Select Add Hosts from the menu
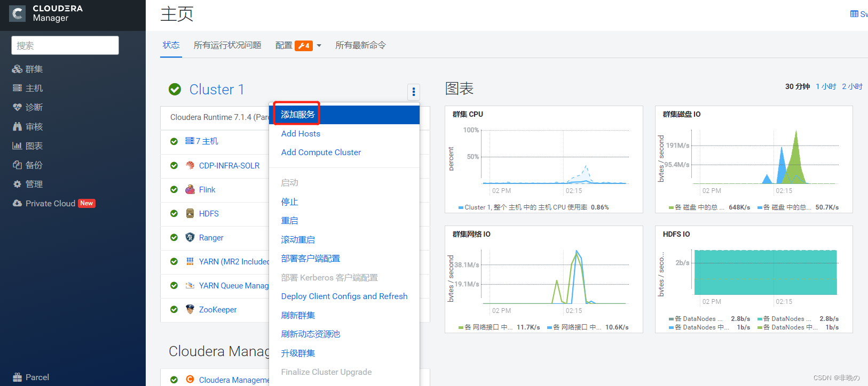This screenshot has width=868, height=386. pyautogui.click(x=301, y=134)
